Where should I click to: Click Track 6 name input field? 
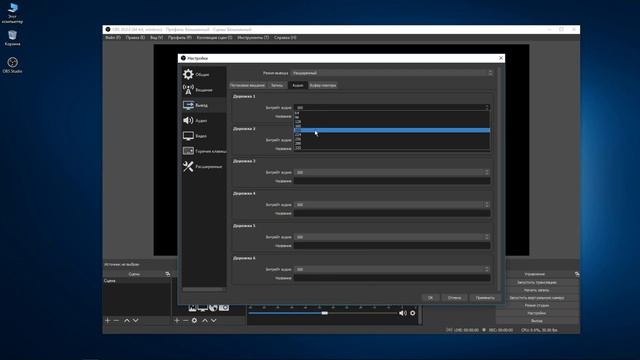click(x=392, y=278)
